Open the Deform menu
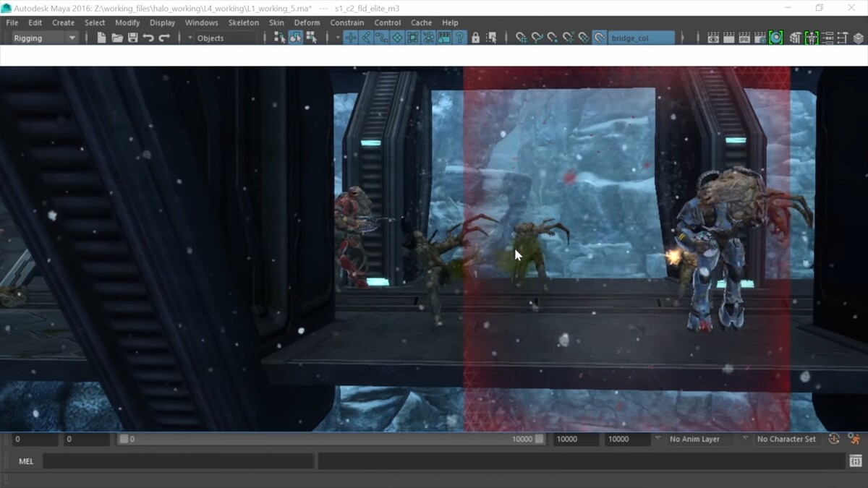 coord(307,22)
